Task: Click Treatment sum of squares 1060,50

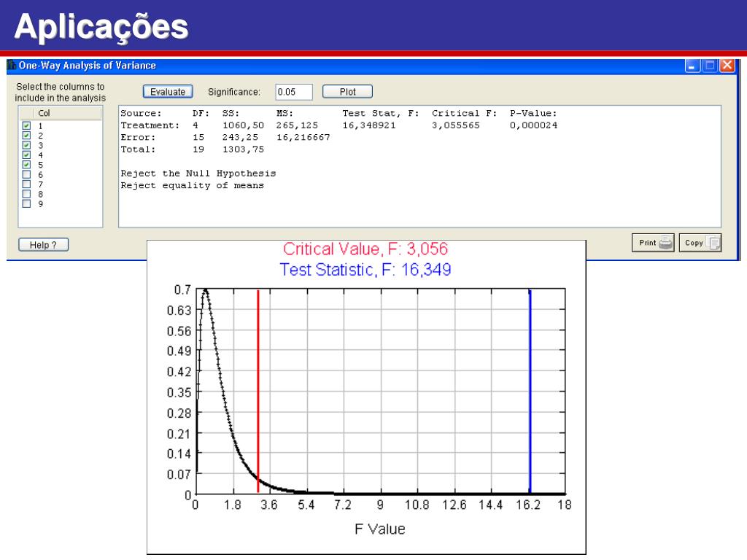Action: pyautogui.click(x=243, y=125)
